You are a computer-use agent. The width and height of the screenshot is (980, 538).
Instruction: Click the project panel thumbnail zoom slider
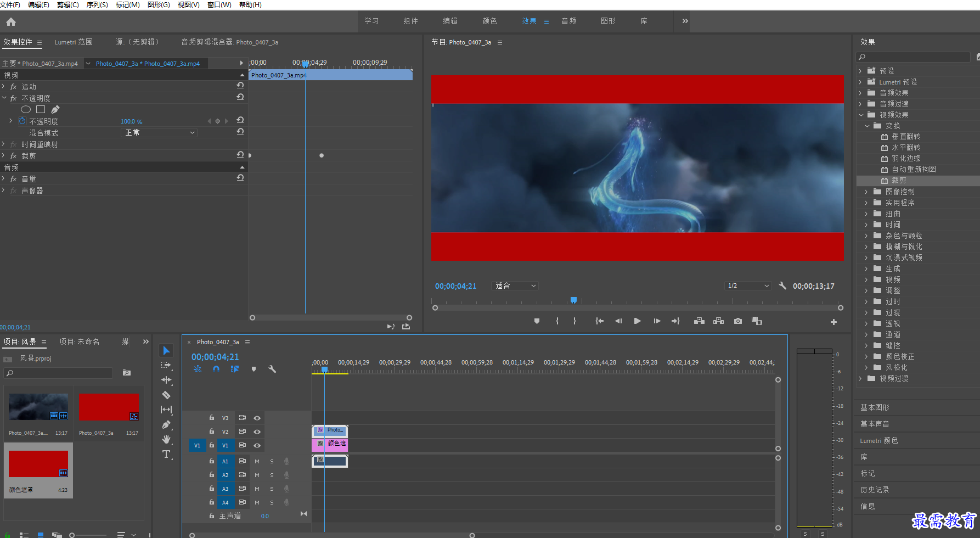72,535
